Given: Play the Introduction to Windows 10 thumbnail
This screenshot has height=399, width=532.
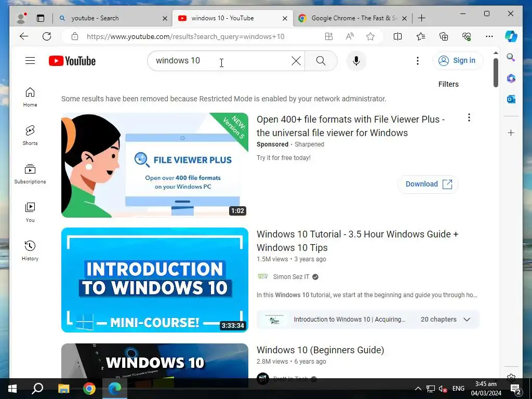Looking at the screenshot, I should click(x=155, y=280).
